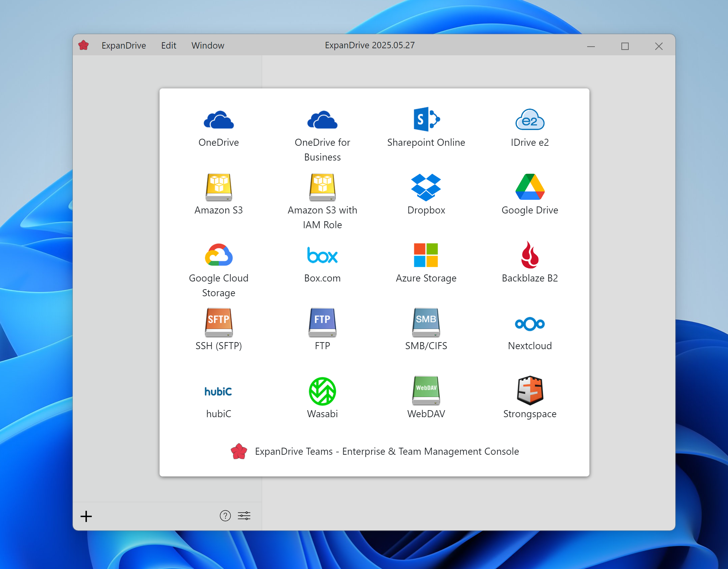Click the "Box.com" label
Viewport: 728px width, 569px height.
pos(322,278)
